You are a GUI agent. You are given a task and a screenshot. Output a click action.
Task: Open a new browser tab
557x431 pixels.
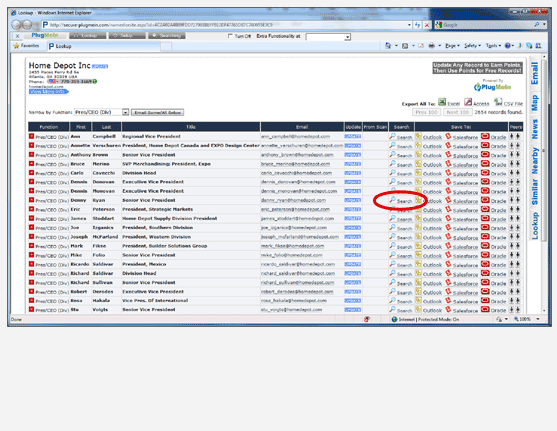tap(166, 47)
